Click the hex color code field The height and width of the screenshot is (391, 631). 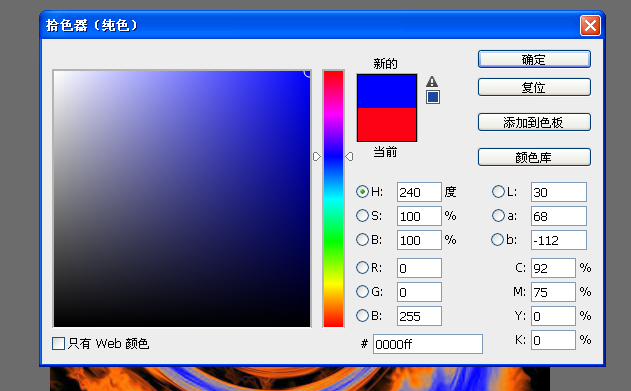pos(428,344)
